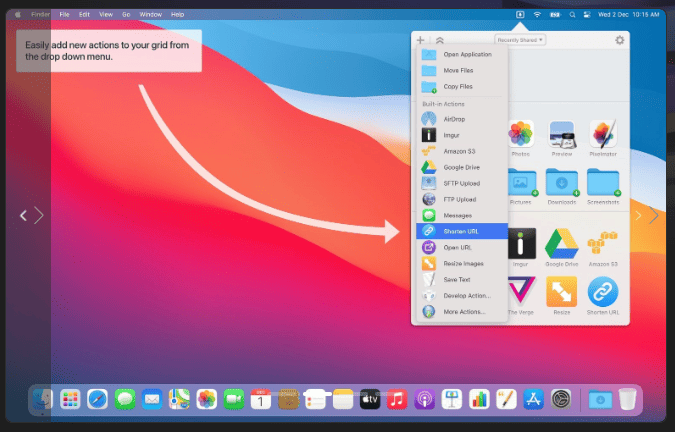Click the Pixelmator icon in grid
Viewport: 675px width, 432px height.
(603, 134)
